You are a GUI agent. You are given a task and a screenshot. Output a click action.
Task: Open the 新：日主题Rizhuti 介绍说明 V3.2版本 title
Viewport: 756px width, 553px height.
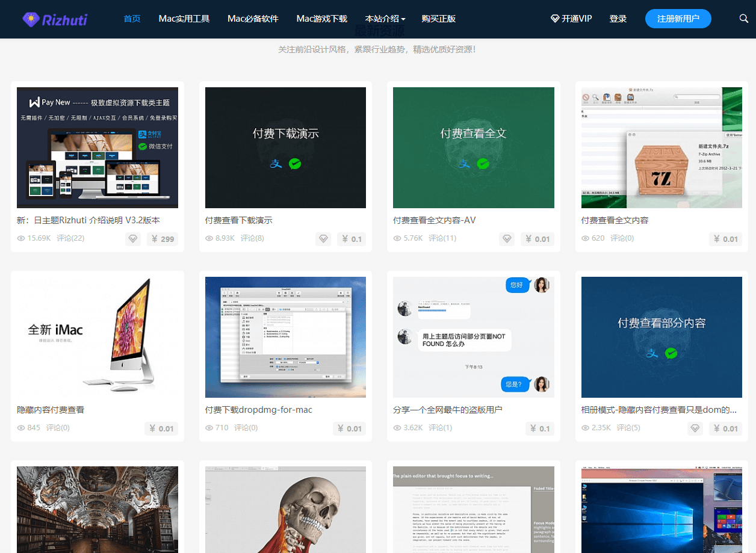88,220
